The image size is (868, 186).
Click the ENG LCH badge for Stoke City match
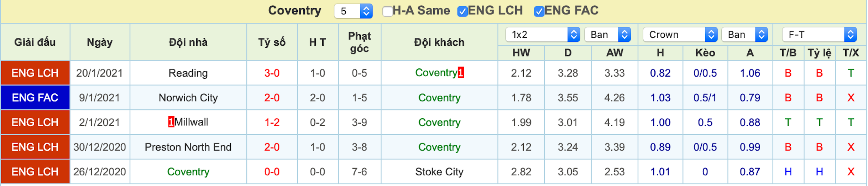tap(35, 172)
